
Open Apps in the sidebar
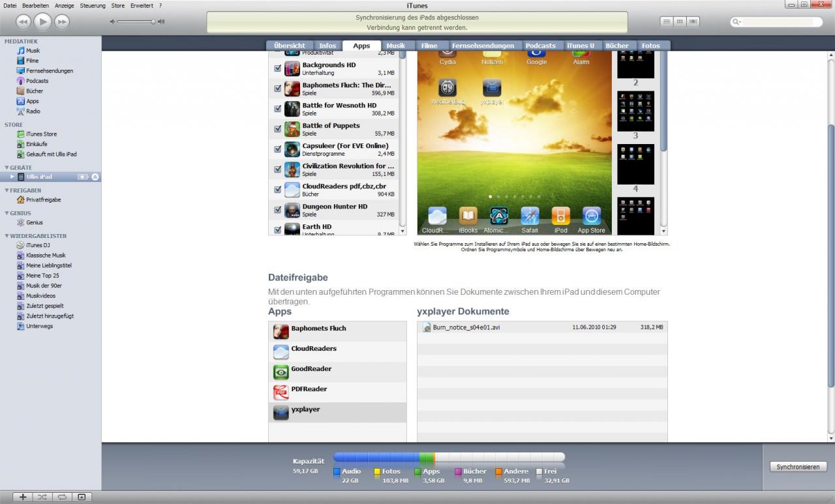click(x=32, y=101)
